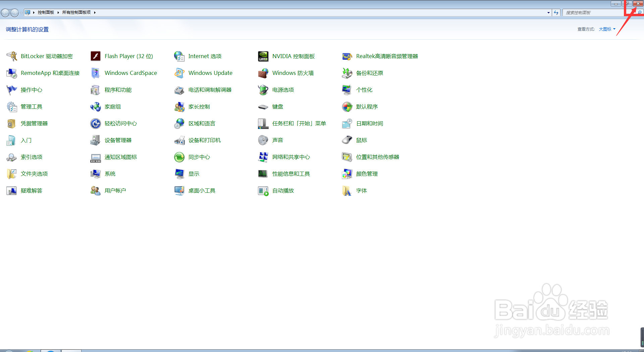
Task: Expand arrow after 控制面板 in breadcrumb
Action: [x=58, y=12]
